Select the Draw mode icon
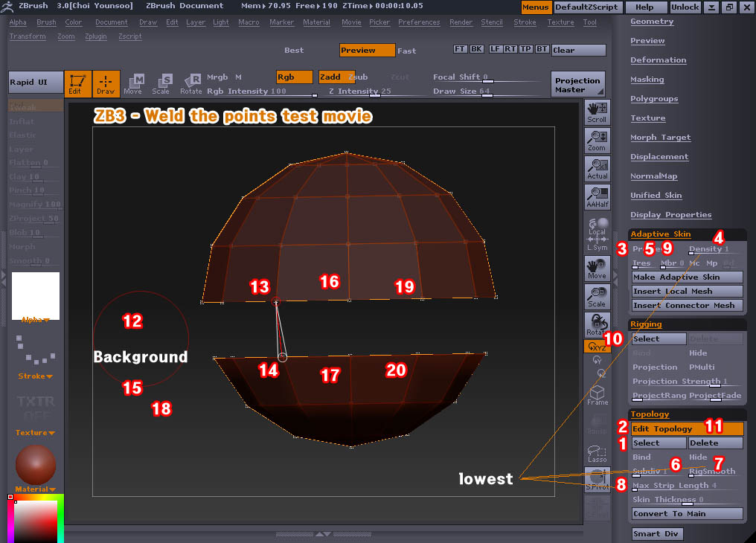Viewport: 756px width, 543px height. [106, 84]
